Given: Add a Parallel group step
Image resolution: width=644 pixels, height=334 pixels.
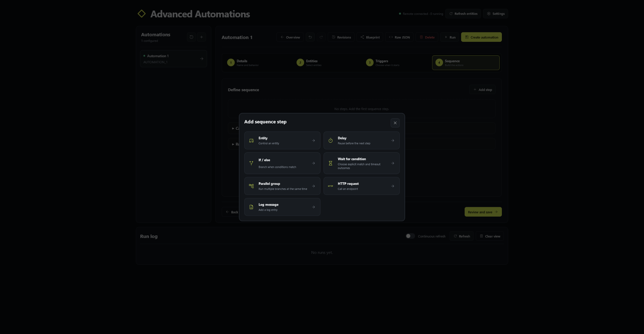Looking at the screenshot, I should point(282,186).
